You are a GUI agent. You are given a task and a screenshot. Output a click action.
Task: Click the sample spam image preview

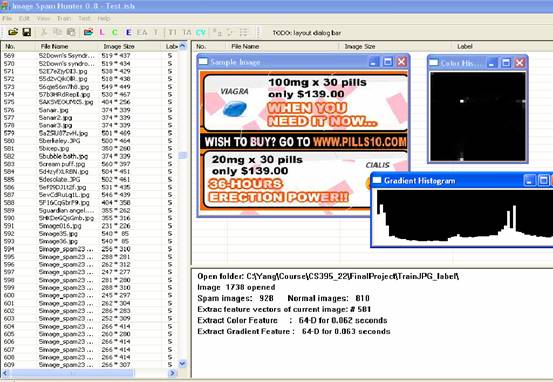coord(304,143)
